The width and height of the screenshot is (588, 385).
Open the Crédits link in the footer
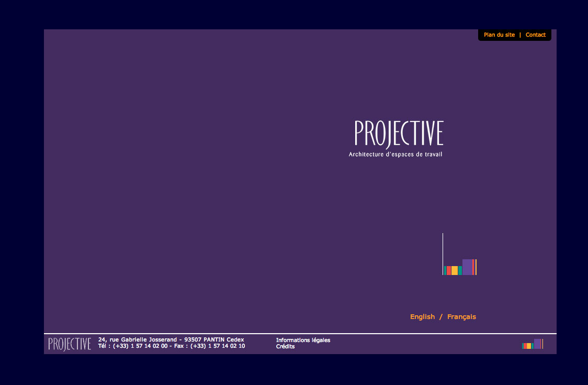tap(286, 347)
